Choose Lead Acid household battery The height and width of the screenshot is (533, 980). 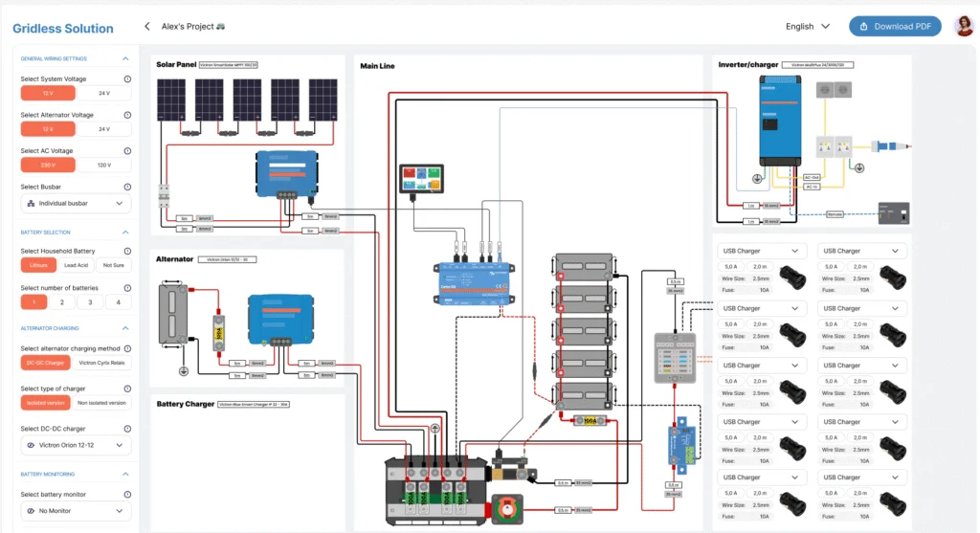click(77, 265)
